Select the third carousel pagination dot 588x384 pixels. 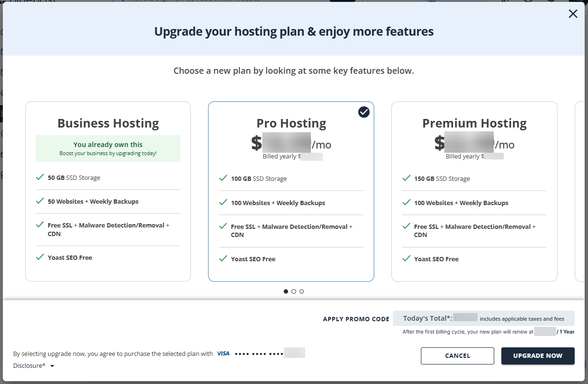click(301, 291)
